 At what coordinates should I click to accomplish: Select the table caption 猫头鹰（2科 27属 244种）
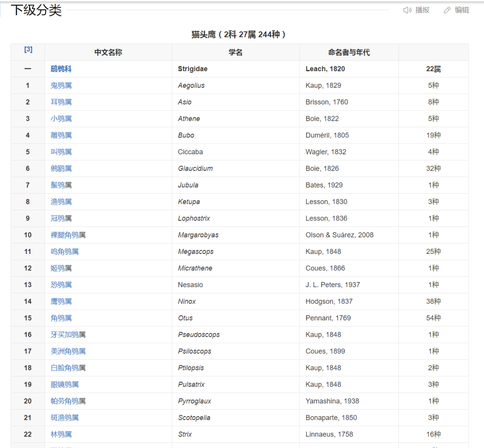click(239, 35)
